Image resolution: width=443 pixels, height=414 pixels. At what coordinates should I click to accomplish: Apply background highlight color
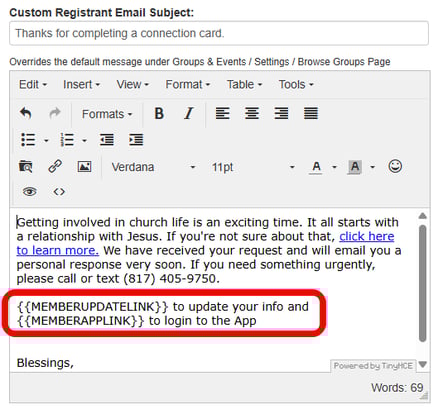tap(355, 167)
